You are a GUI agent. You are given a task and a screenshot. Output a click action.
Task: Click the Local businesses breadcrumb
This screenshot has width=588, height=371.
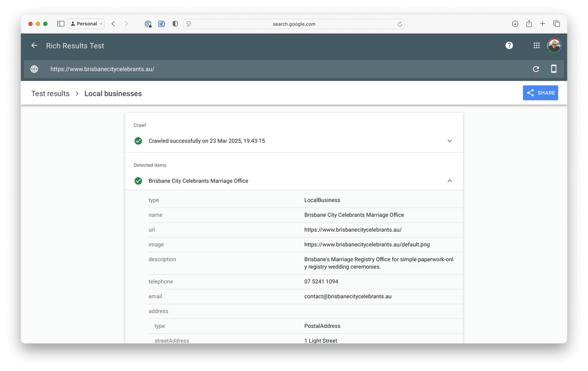(113, 93)
